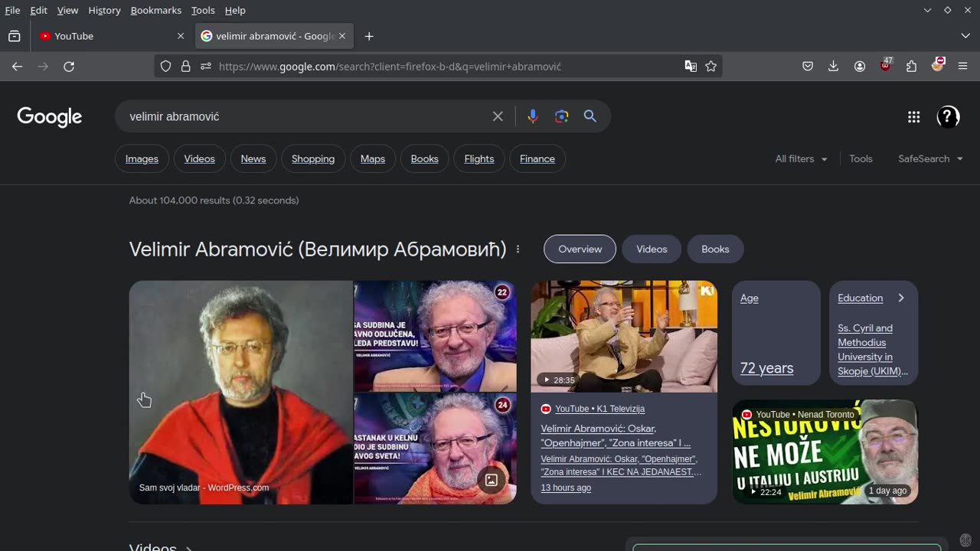The image size is (980, 551).
Task: Open tracking protection shield icon
Action: 165,67
